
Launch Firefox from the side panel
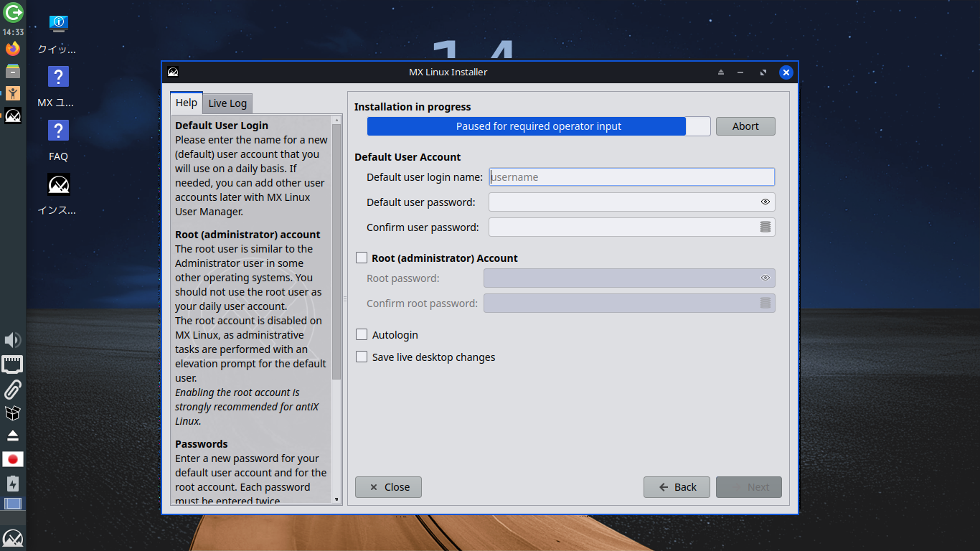[13, 49]
